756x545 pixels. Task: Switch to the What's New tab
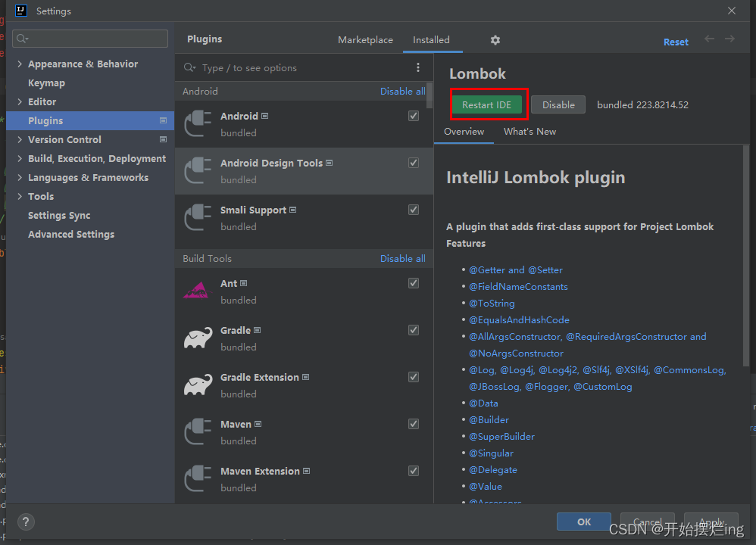click(x=530, y=131)
